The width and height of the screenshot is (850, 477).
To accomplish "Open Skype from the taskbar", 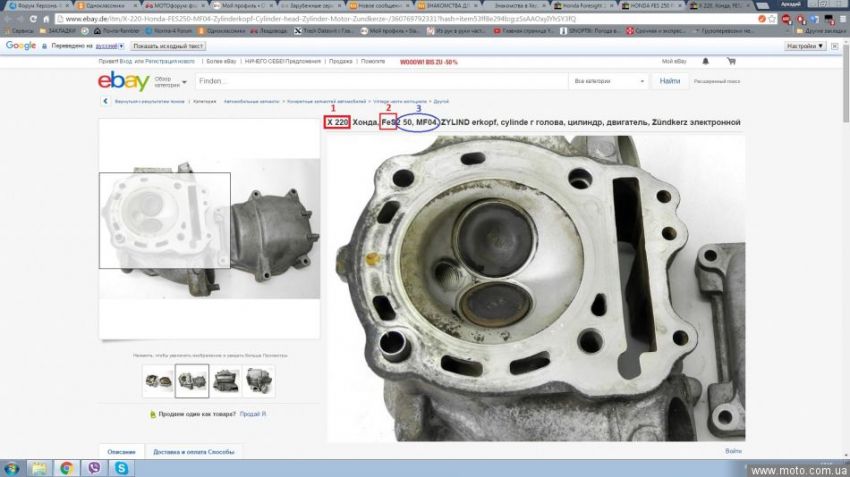I will pos(121,468).
